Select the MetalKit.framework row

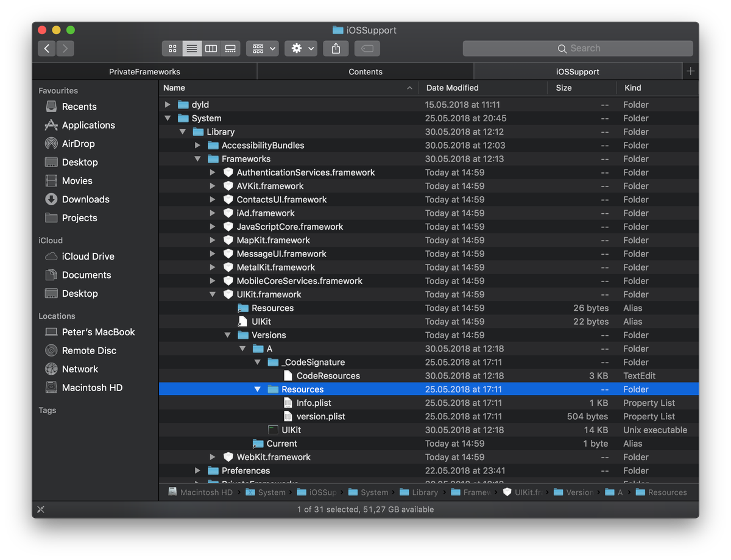point(429,268)
